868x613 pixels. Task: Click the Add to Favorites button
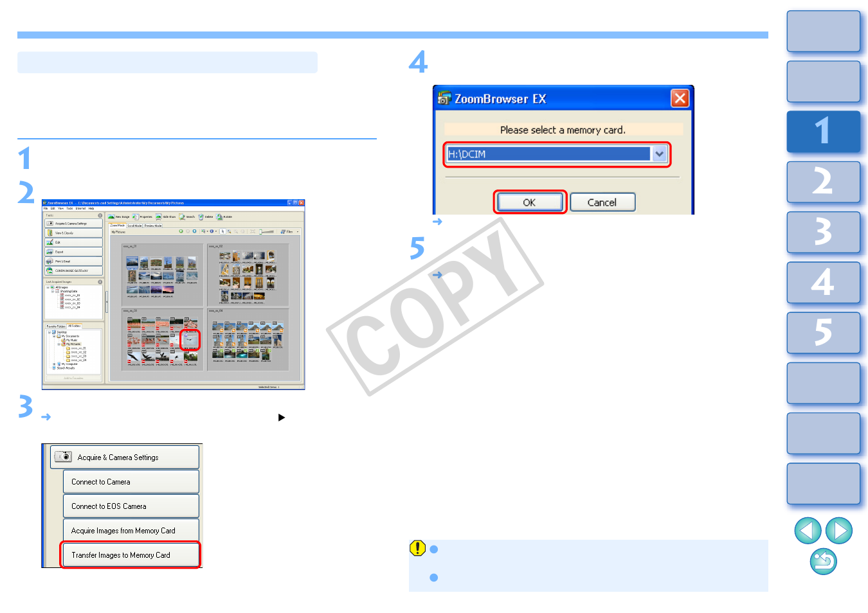[73, 378]
